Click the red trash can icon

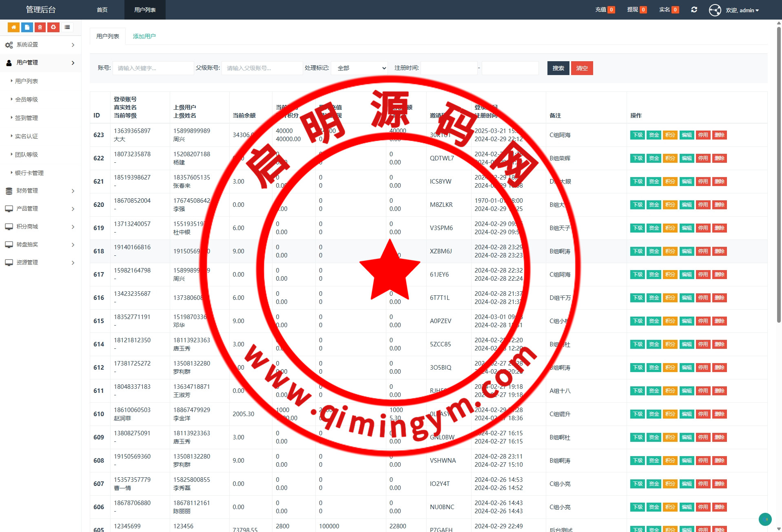pos(40,27)
